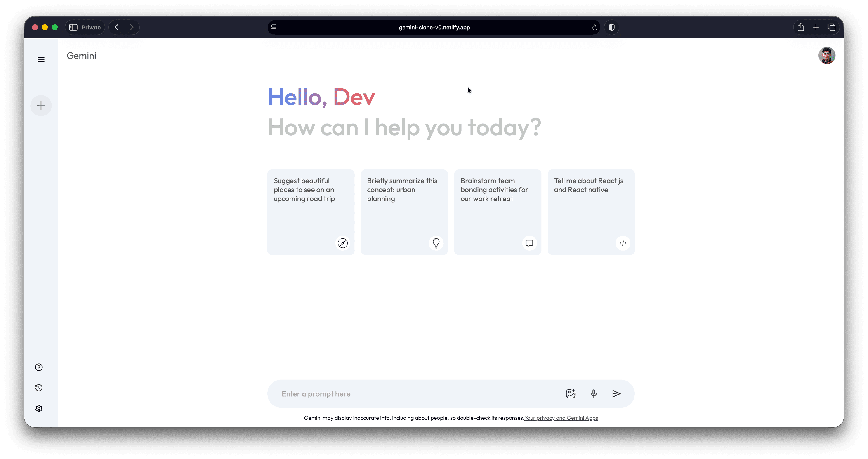Click the code icon on React card

[623, 243]
